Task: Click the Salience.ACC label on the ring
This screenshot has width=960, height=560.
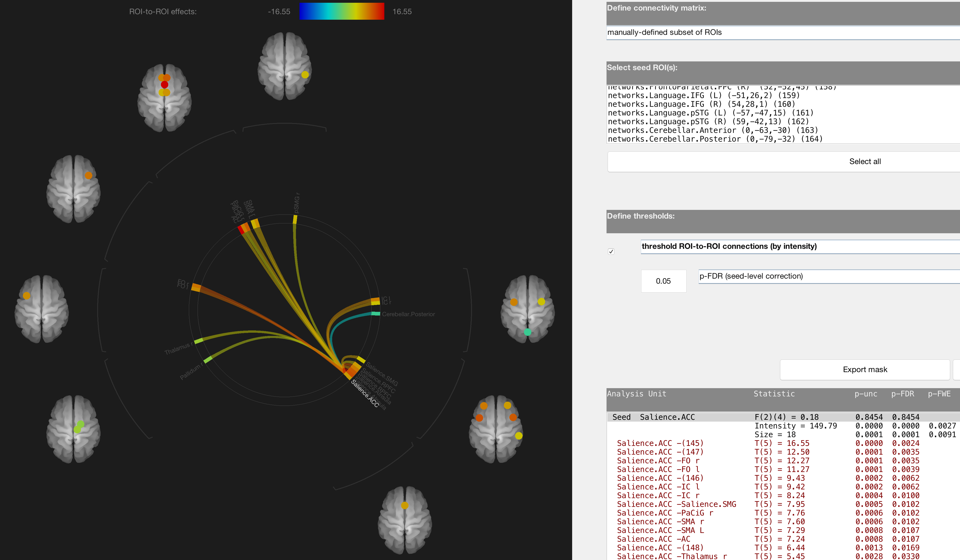Action: tap(364, 393)
